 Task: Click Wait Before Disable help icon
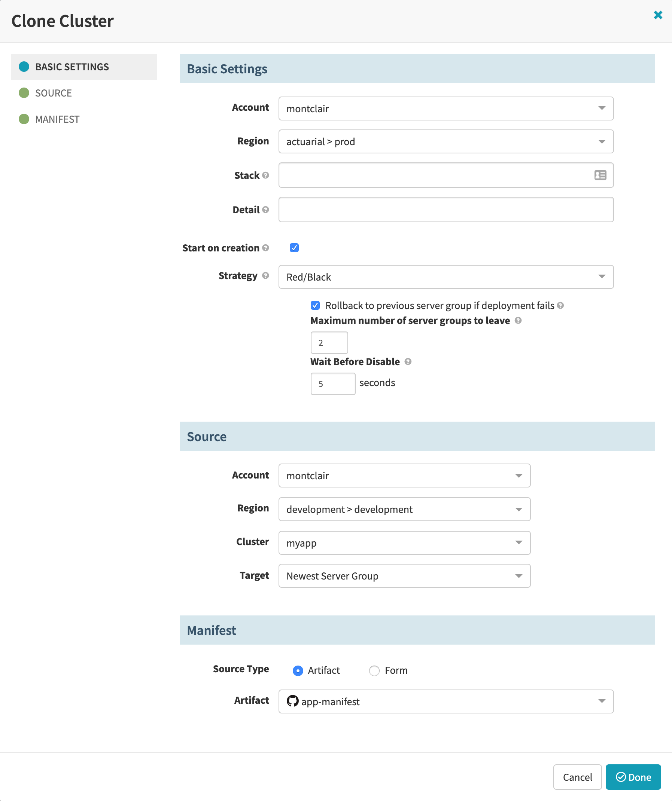pos(408,362)
